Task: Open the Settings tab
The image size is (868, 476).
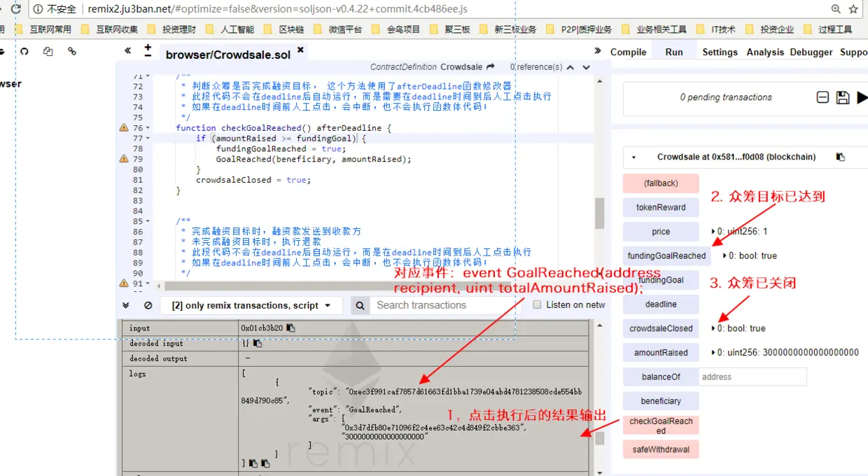Action: (x=720, y=52)
